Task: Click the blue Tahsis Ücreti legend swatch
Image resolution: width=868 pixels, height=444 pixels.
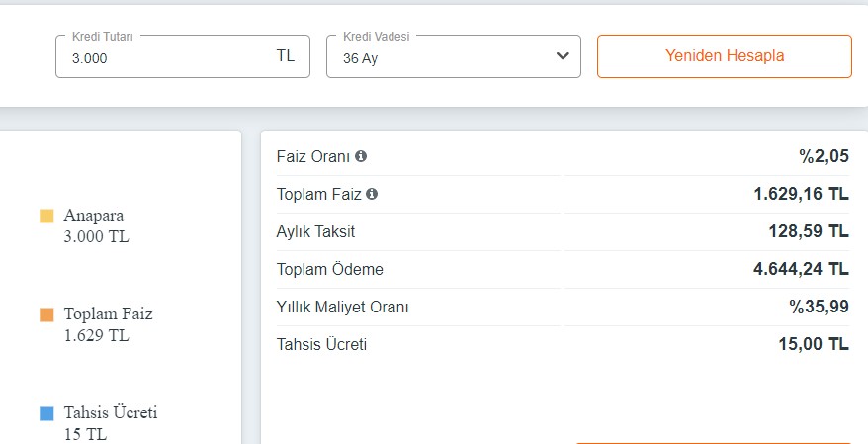Action: (x=46, y=413)
